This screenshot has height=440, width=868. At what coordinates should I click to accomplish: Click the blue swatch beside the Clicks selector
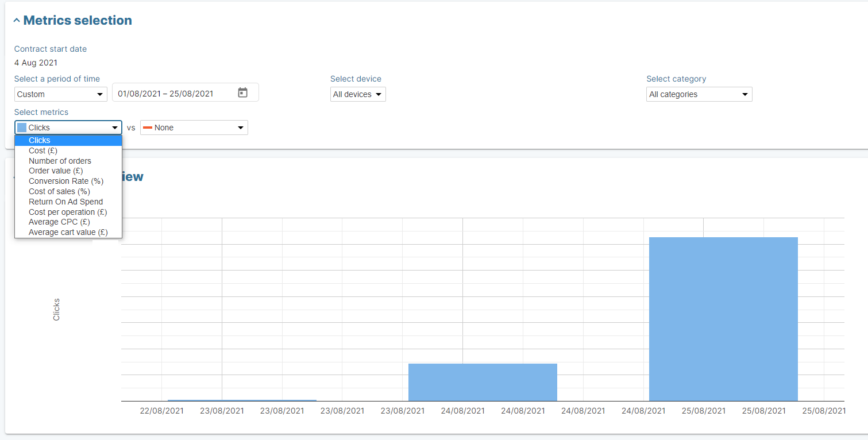coord(23,127)
